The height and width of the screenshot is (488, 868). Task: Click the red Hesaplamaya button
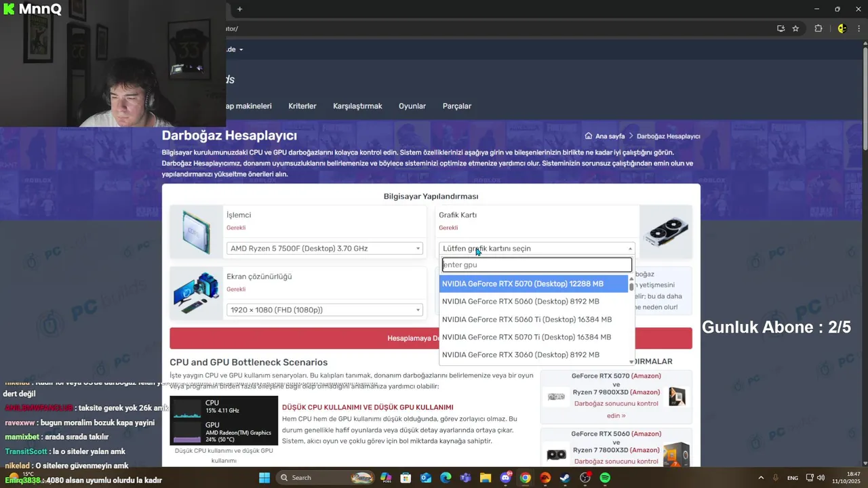431,338
